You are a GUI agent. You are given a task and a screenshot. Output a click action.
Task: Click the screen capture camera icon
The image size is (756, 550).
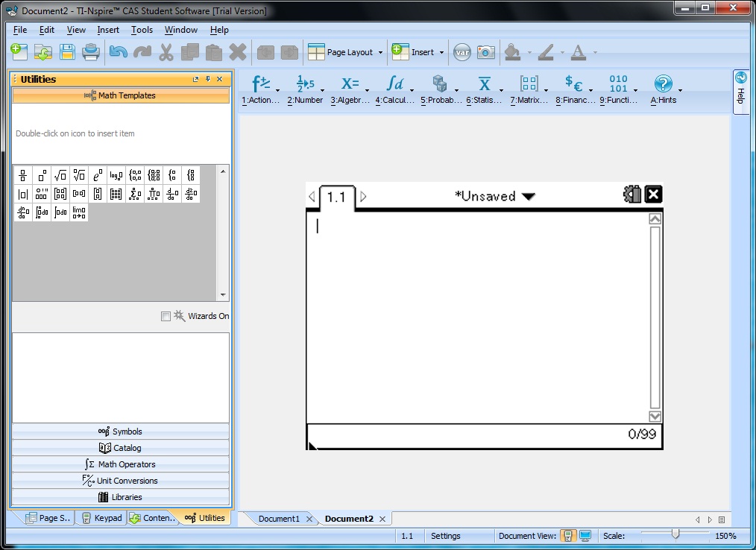coord(485,52)
